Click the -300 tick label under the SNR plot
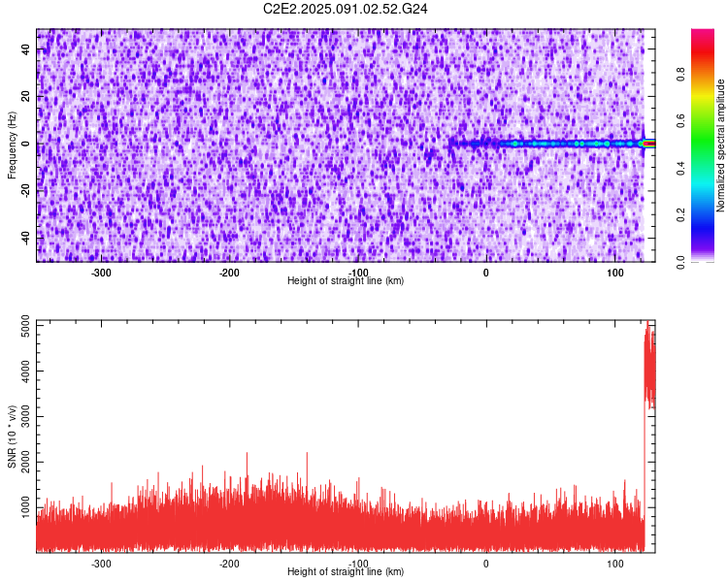 [101, 564]
